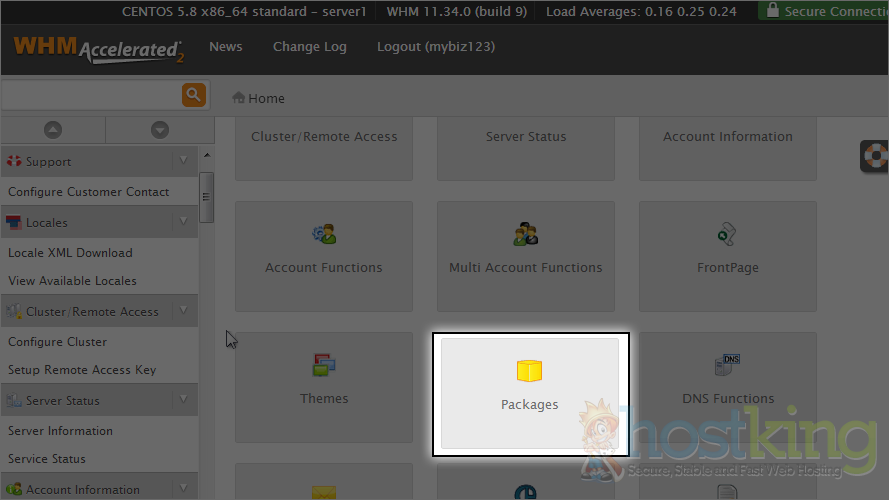Collapse the Server Status sidebar section
Image resolution: width=889 pixels, height=500 pixels.
point(183,400)
